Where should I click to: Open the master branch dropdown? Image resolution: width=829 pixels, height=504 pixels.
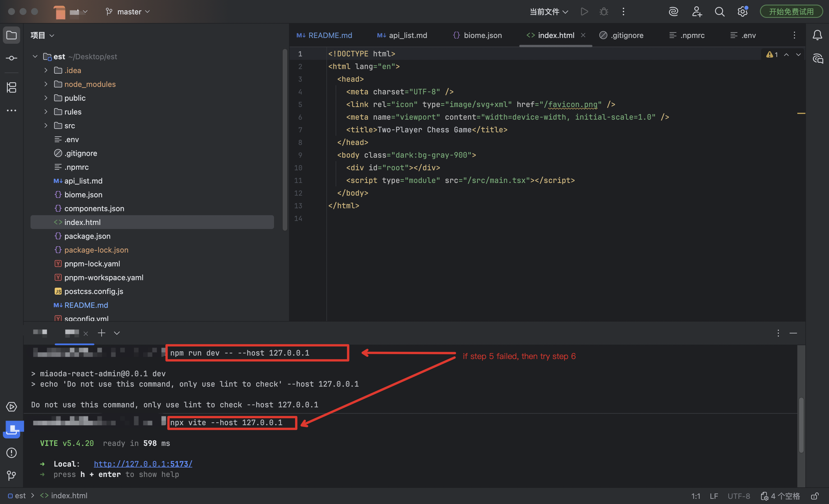click(128, 12)
